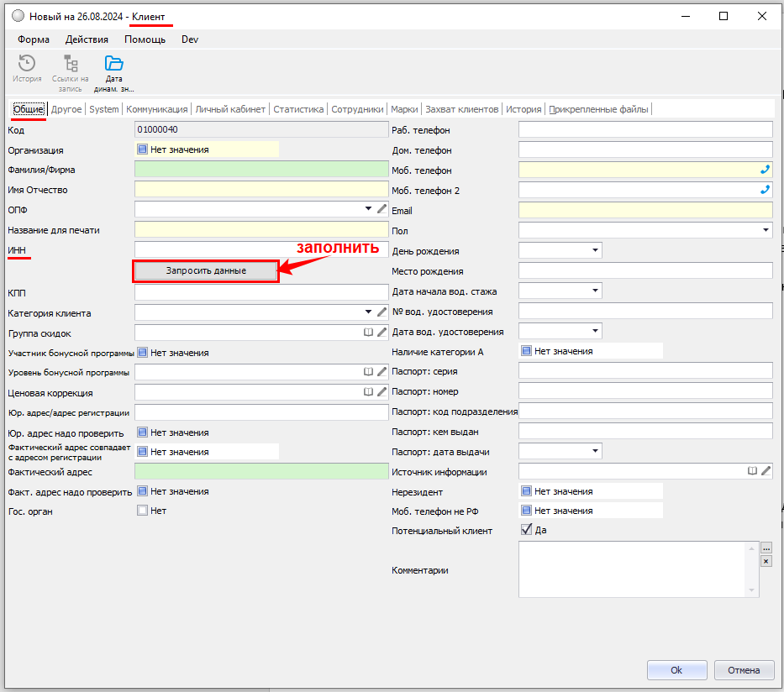Open book lookup icon for Группа скидок
The height and width of the screenshot is (692, 784).
pos(368,333)
